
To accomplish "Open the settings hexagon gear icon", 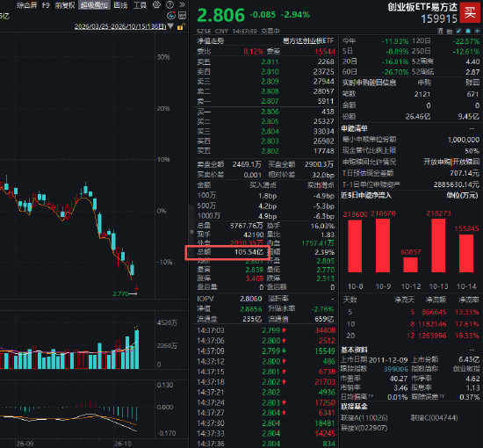I will (156, 4).
